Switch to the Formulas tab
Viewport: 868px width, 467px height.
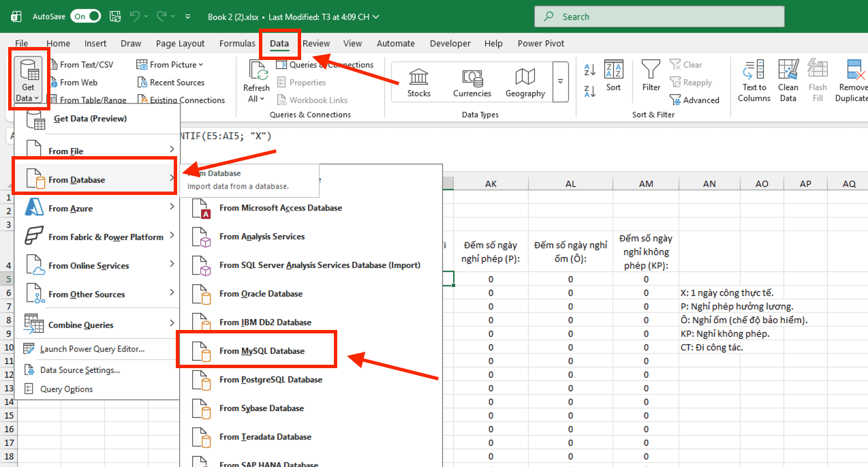click(237, 43)
